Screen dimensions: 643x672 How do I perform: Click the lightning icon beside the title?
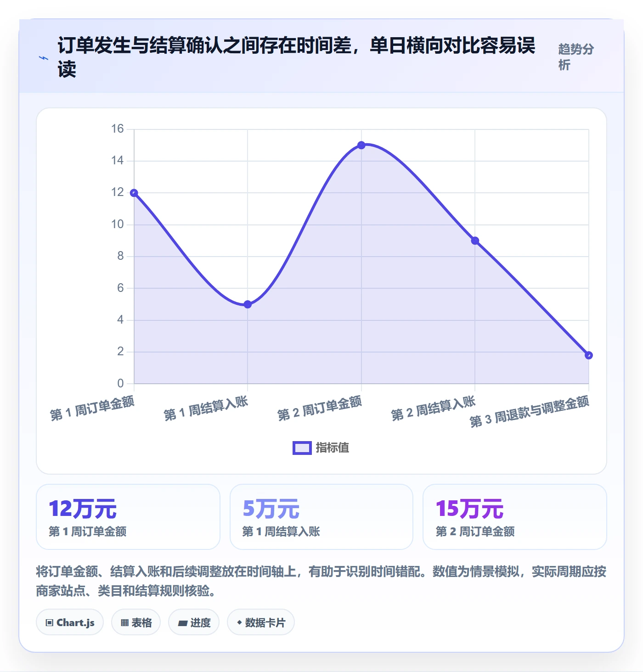pyautogui.click(x=44, y=58)
